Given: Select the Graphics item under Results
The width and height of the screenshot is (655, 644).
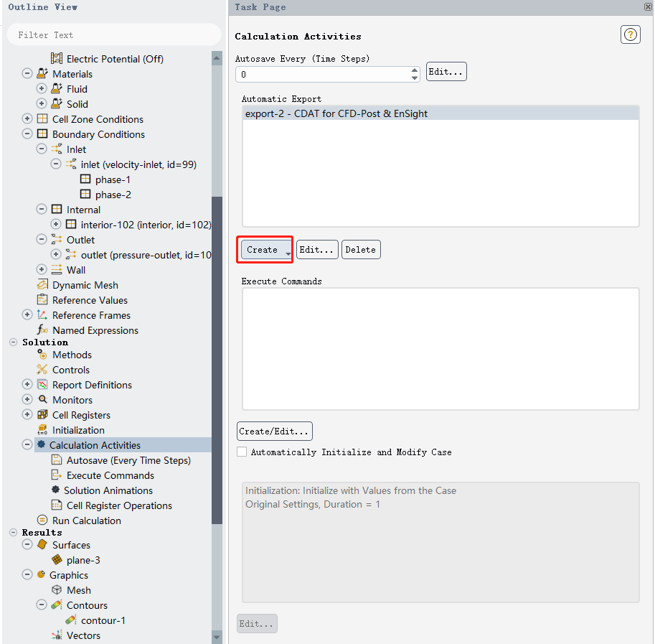Looking at the screenshot, I should pyautogui.click(x=68, y=575).
